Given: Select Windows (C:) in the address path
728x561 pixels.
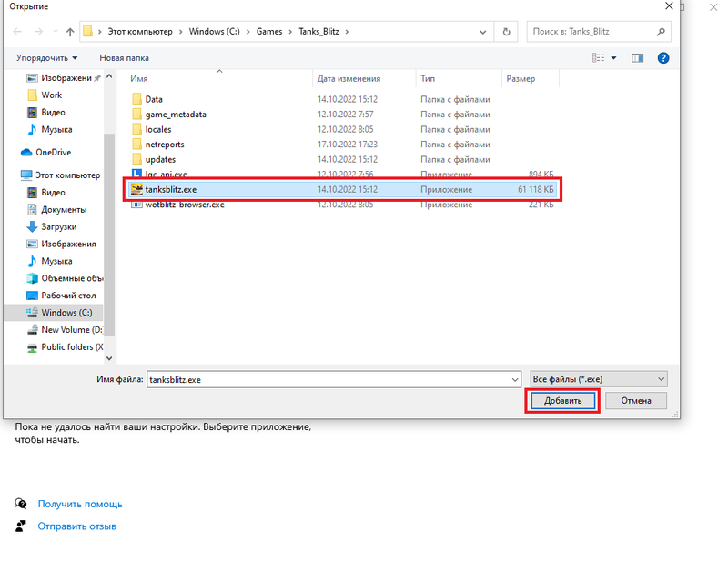Looking at the screenshot, I should 214,32.
